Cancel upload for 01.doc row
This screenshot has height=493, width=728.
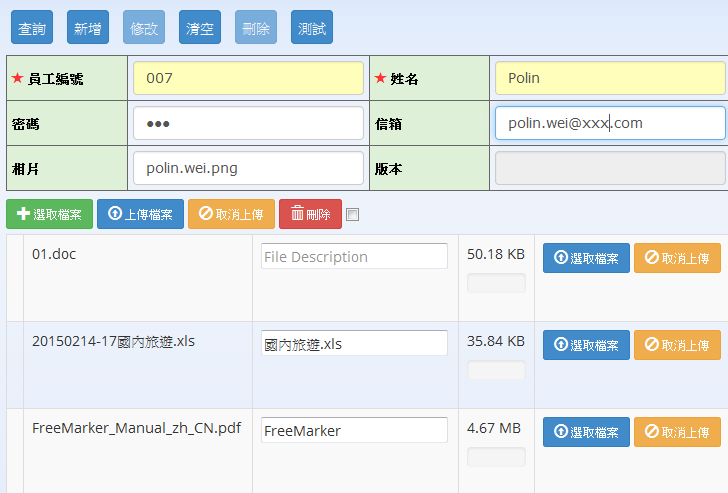(x=677, y=258)
